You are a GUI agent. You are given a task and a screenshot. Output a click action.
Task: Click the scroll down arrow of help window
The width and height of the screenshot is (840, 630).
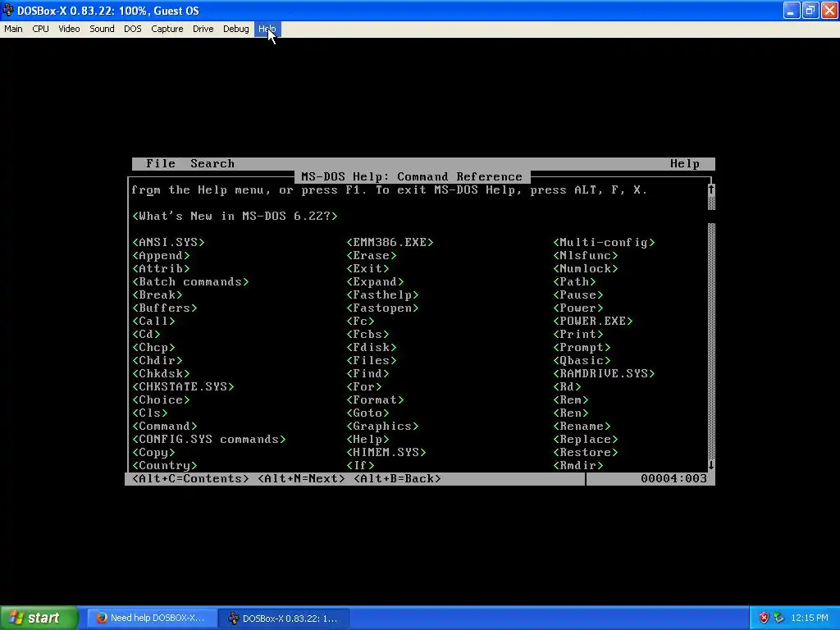711,465
